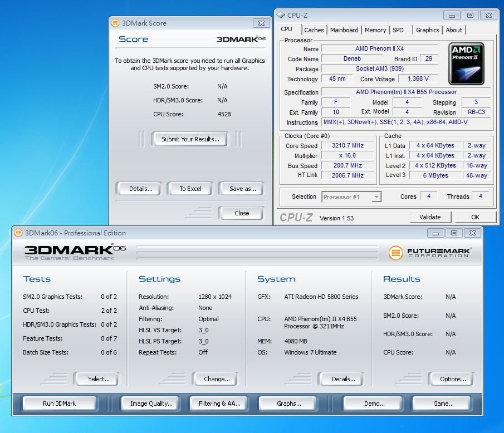This screenshot has height=433, width=504.
Task: Close the 3DMark Score dialog via title X
Action: 261,23
